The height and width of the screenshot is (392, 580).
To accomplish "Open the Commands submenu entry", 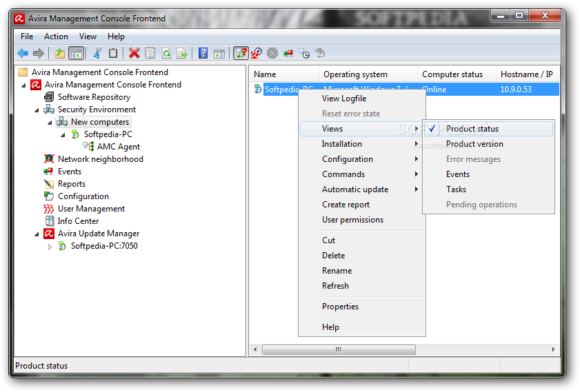I will tap(362, 174).
